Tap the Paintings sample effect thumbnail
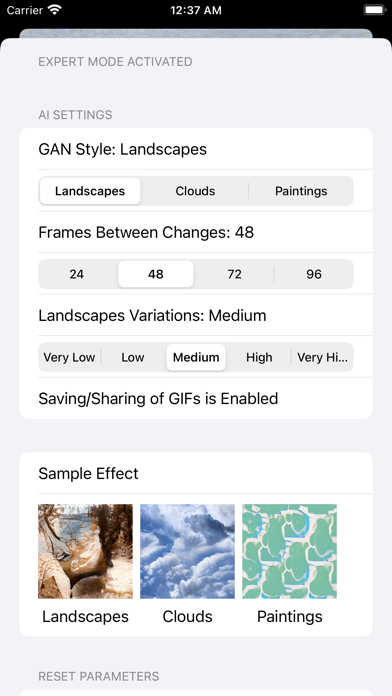This screenshot has height=696, width=392. coord(289,551)
